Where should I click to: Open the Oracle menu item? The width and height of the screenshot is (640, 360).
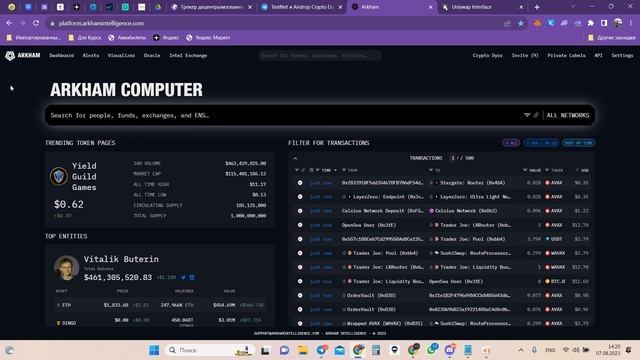click(152, 56)
